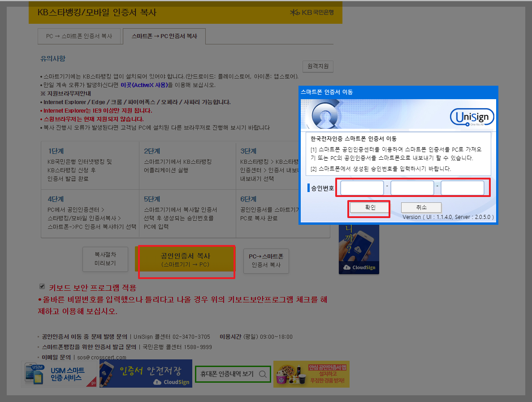Viewport: 532px width, 402px height.
Task: Toggle the 키보드 보안 프로그램 적용 checkbox
Action: pyautogui.click(x=42, y=287)
